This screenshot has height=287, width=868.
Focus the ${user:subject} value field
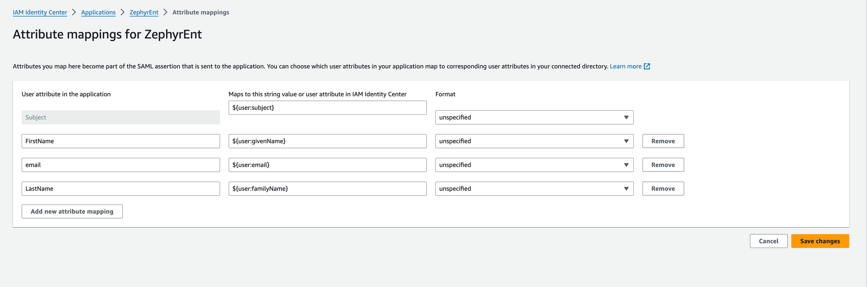point(327,108)
